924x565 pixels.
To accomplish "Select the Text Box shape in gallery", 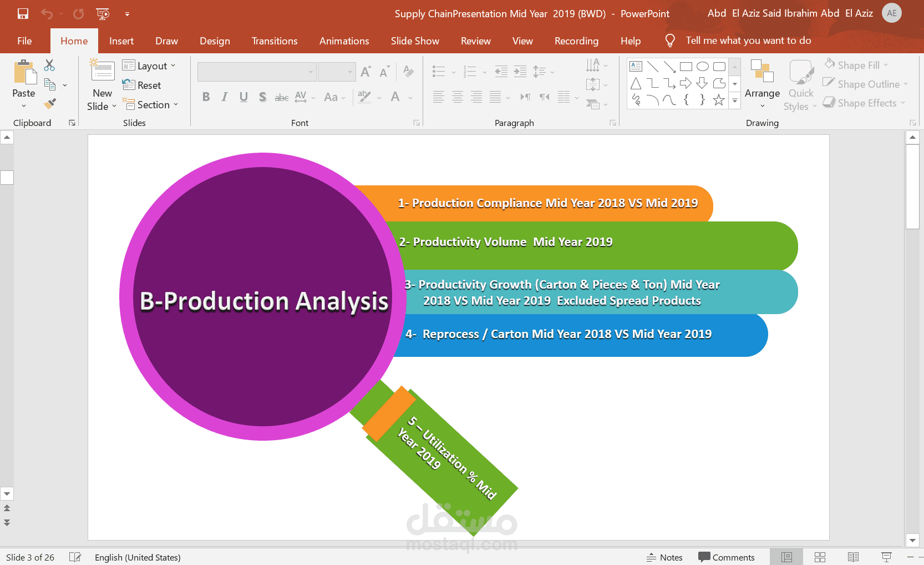I will (x=636, y=67).
